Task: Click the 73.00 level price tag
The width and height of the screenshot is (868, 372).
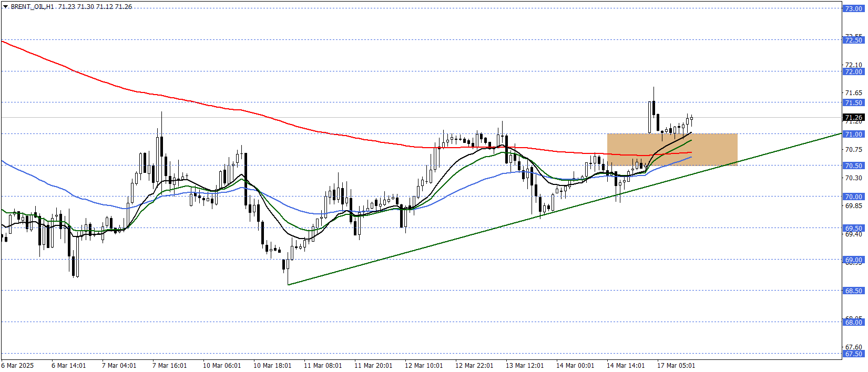Action: (853, 8)
